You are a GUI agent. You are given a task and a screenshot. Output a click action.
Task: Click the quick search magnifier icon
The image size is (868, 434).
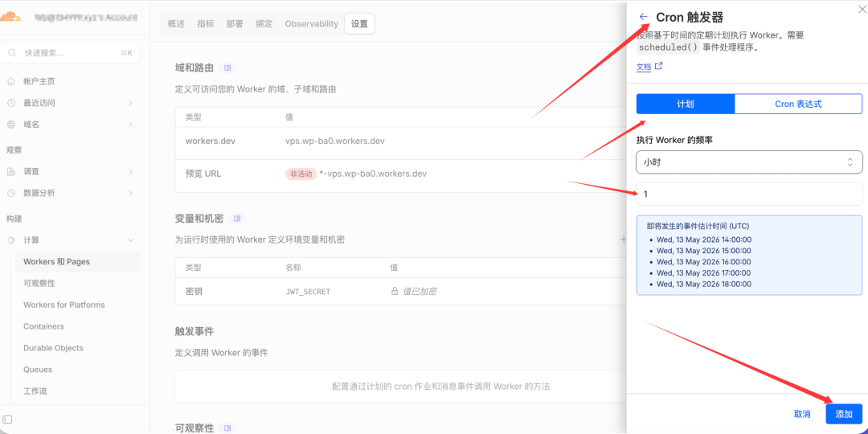[x=12, y=53]
